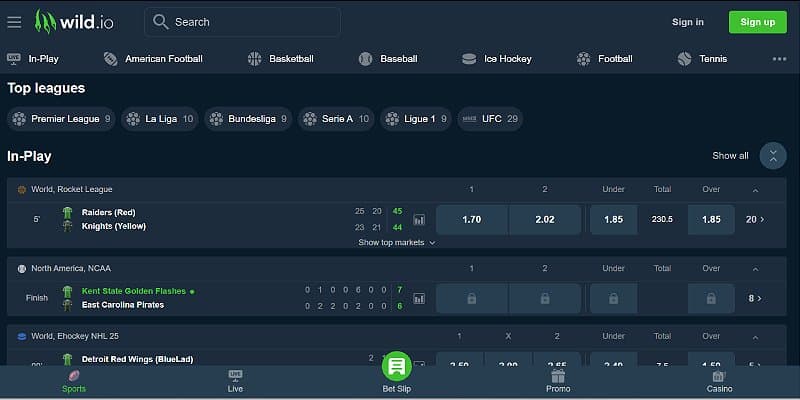Click the more sports ellipsis icon
The width and height of the screenshot is (800, 400).
click(779, 59)
